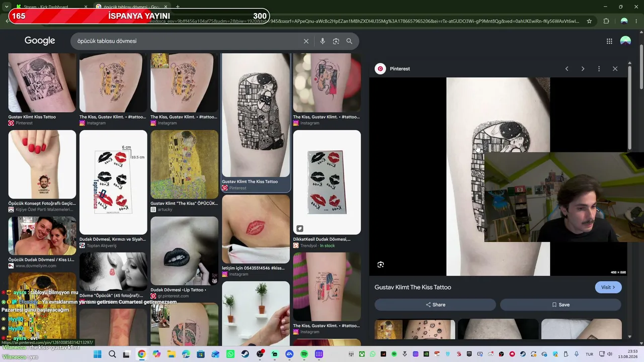644x362 pixels.
Task: Open the TUR keyboard language switcher
Action: click(589, 354)
